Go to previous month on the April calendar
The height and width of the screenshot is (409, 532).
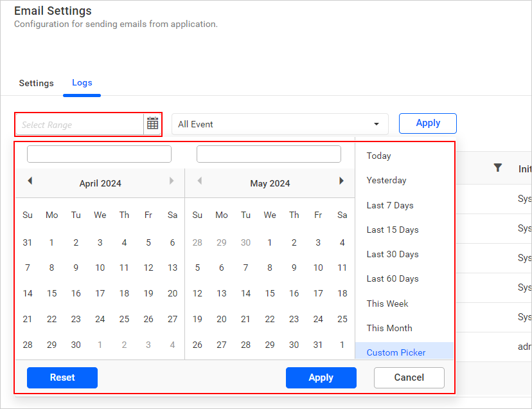[30, 181]
